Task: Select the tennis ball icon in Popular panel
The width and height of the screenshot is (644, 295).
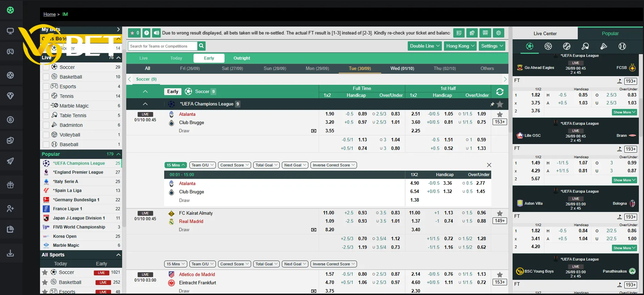Action: pos(567,46)
